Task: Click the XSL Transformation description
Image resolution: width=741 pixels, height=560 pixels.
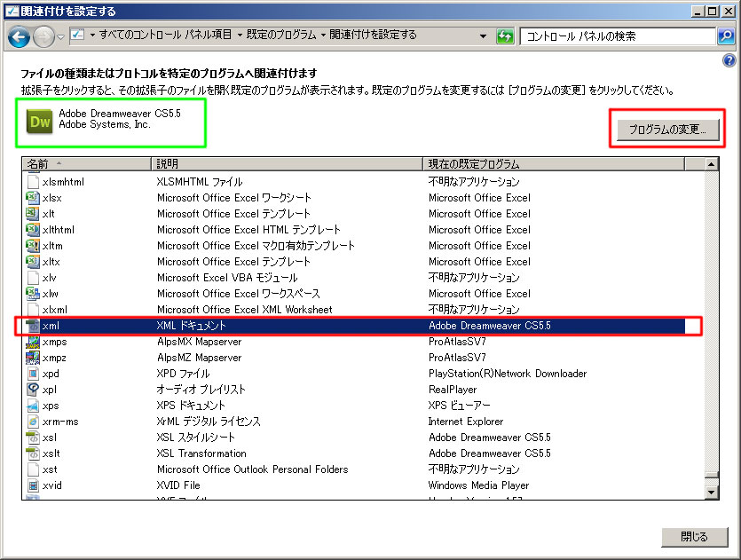Action: [201, 454]
